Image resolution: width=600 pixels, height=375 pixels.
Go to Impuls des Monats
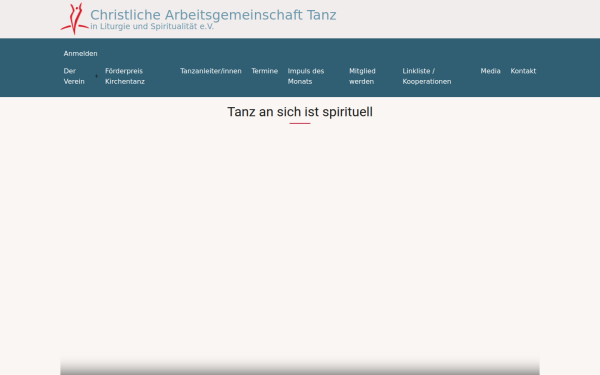(306, 76)
